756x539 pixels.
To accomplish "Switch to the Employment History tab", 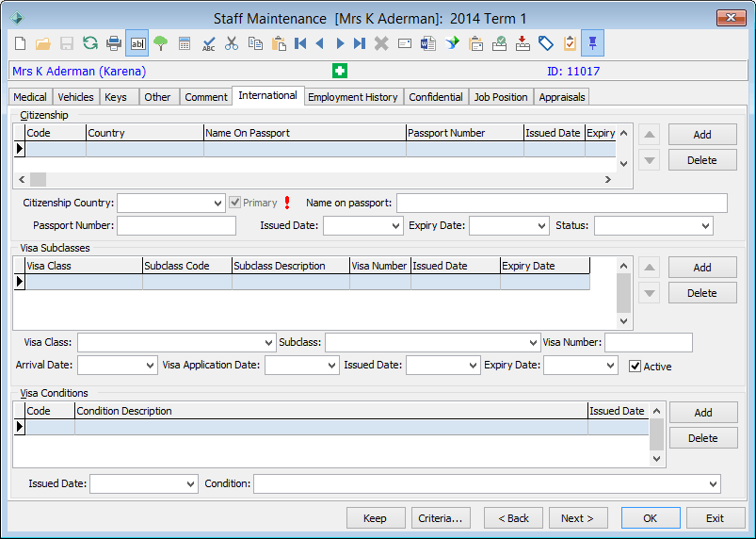I will [353, 97].
